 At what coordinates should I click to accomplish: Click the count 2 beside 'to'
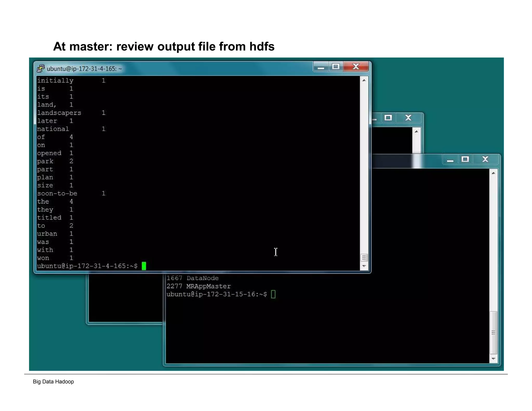[71, 226]
